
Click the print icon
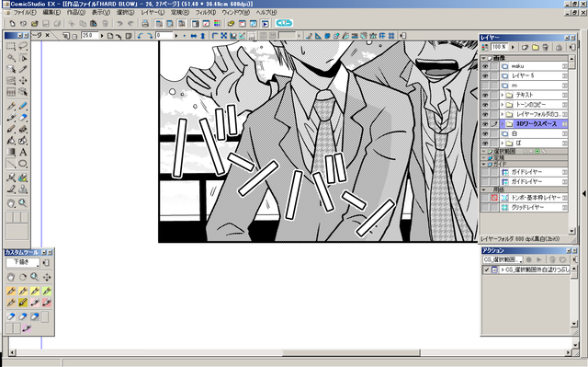coord(145,23)
